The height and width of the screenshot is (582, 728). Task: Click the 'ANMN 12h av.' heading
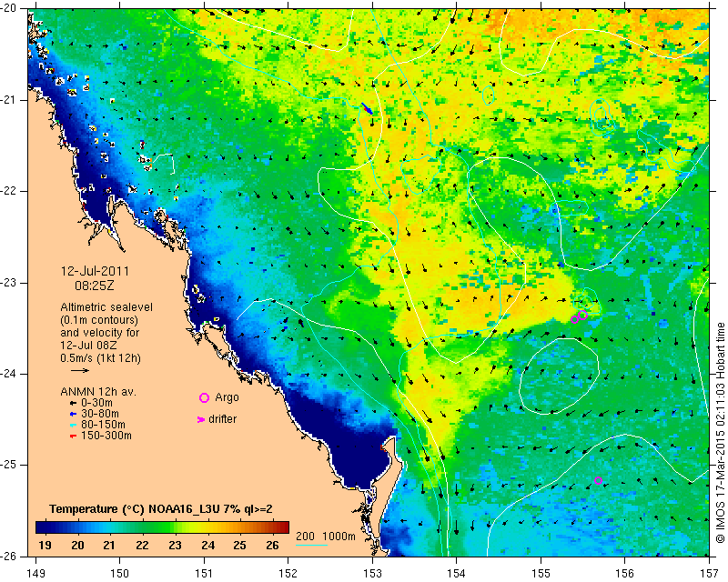(x=98, y=392)
